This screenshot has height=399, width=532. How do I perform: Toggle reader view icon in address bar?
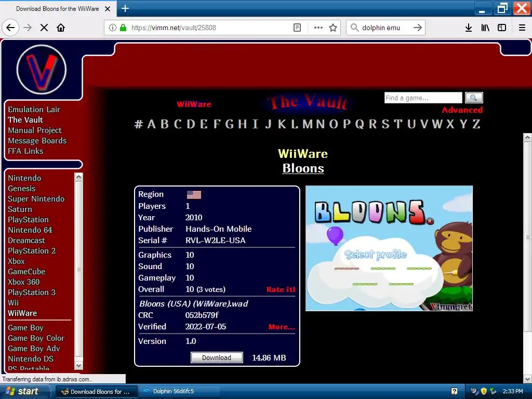click(297, 28)
